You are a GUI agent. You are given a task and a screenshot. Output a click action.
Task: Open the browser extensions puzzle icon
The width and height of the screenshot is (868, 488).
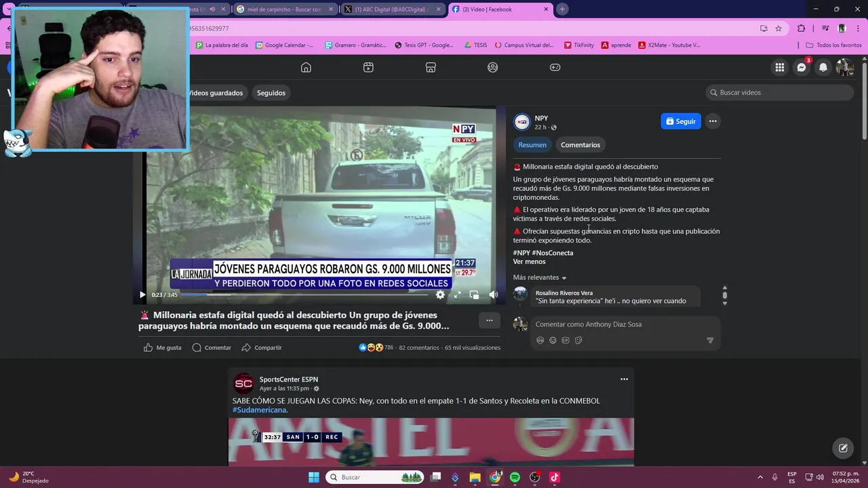[x=802, y=28]
